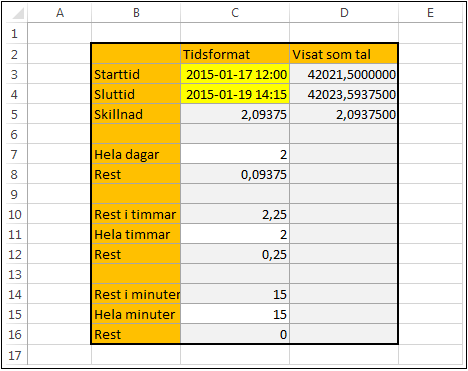Screen dimensions: 468x371
Task: Select the Sluttid label cell
Action: click(136, 94)
